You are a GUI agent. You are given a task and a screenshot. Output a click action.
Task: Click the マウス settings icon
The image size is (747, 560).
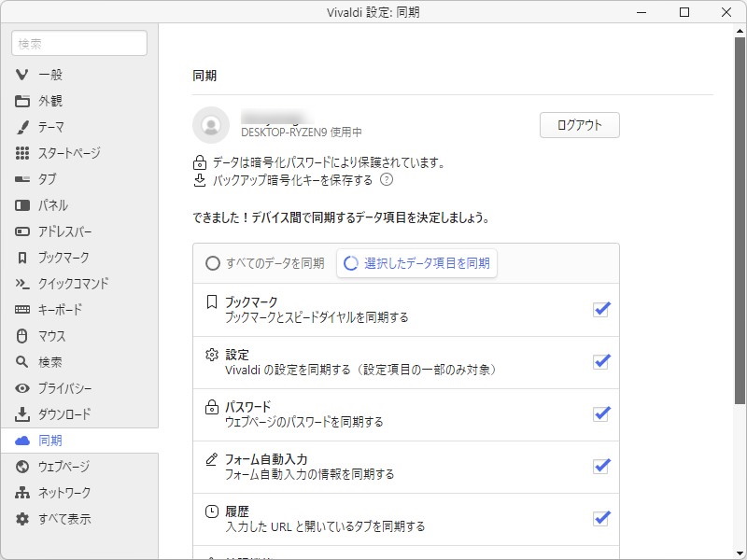click(x=21, y=336)
